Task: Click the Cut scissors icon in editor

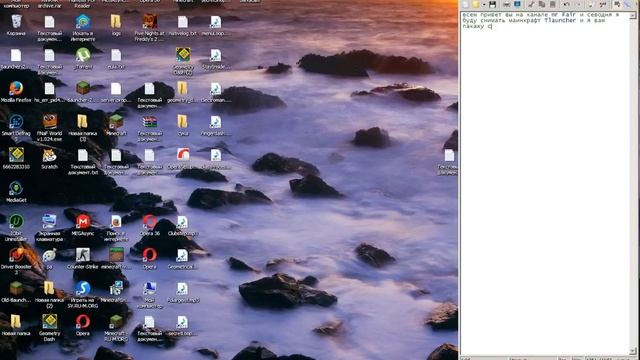Action: [x=531, y=4]
